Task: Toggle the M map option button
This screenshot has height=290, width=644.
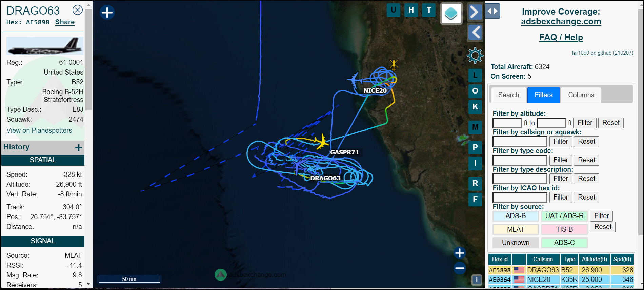Action: pos(475,127)
